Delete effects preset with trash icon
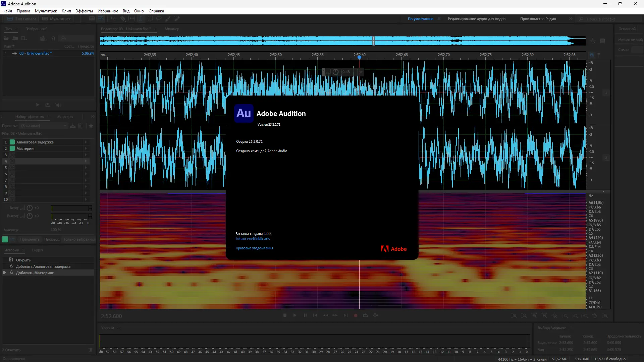The width and height of the screenshot is (644, 362). [80, 126]
